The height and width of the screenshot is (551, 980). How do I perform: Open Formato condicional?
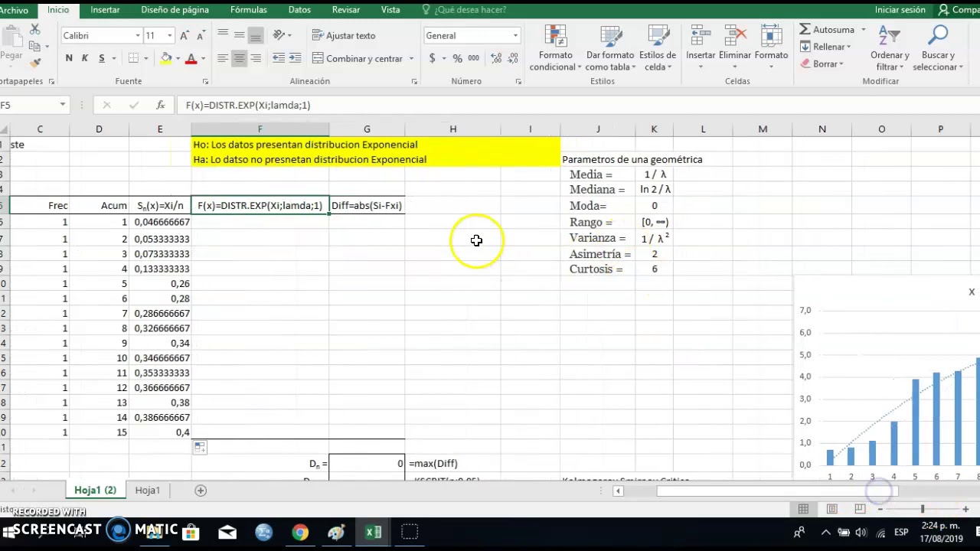pyautogui.click(x=556, y=48)
